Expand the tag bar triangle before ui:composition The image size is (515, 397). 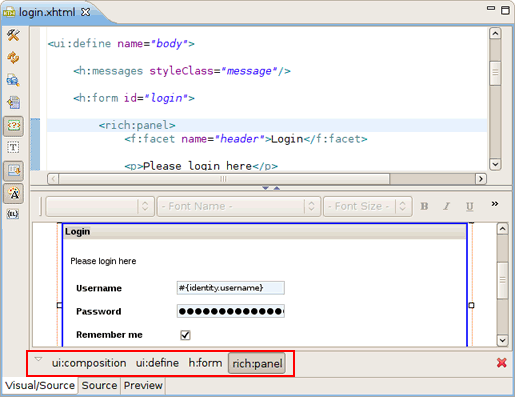tap(39, 359)
